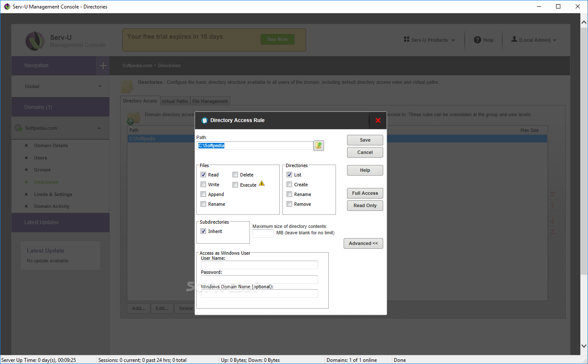Click the Read Only button
This screenshot has height=364, width=588.
[365, 205]
